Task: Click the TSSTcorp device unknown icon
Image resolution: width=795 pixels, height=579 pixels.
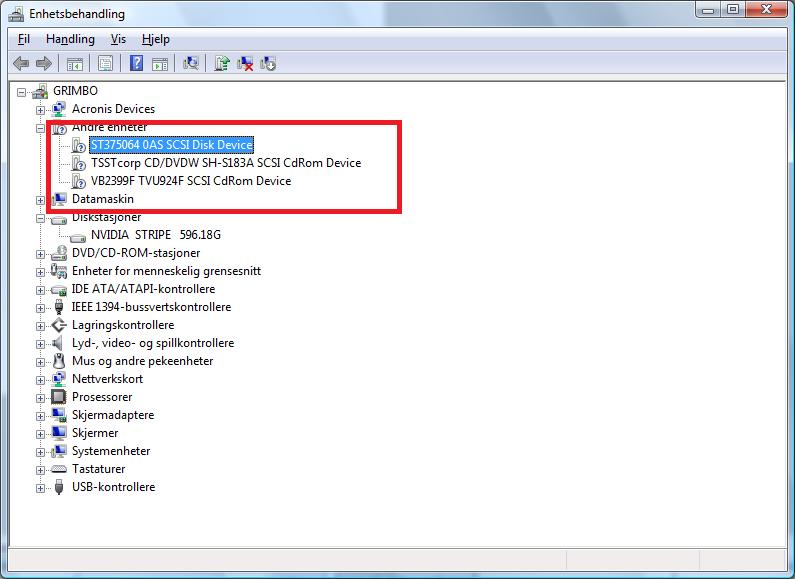Action: pyautogui.click(x=79, y=163)
